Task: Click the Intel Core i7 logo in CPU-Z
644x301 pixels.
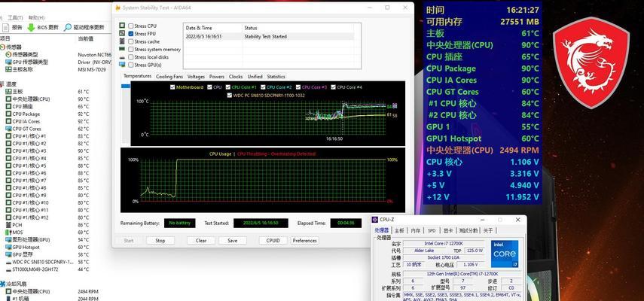Action: [x=505, y=253]
